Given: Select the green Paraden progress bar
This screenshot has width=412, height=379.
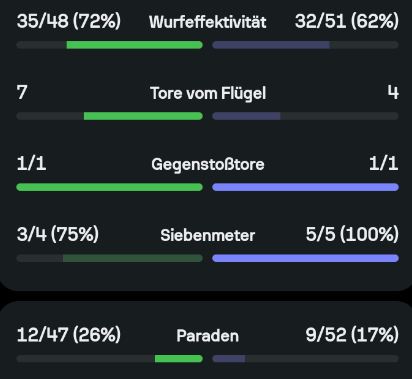Looking at the screenshot, I should tap(179, 359).
